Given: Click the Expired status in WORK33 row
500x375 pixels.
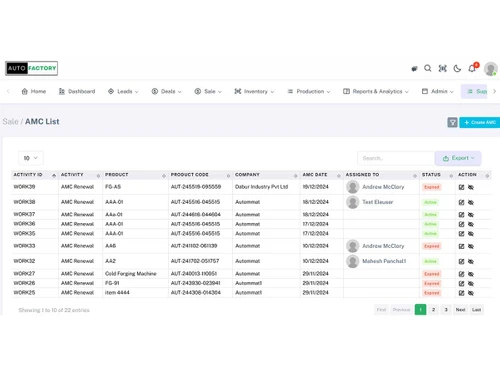Looking at the screenshot, I should (x=432, y=246).
